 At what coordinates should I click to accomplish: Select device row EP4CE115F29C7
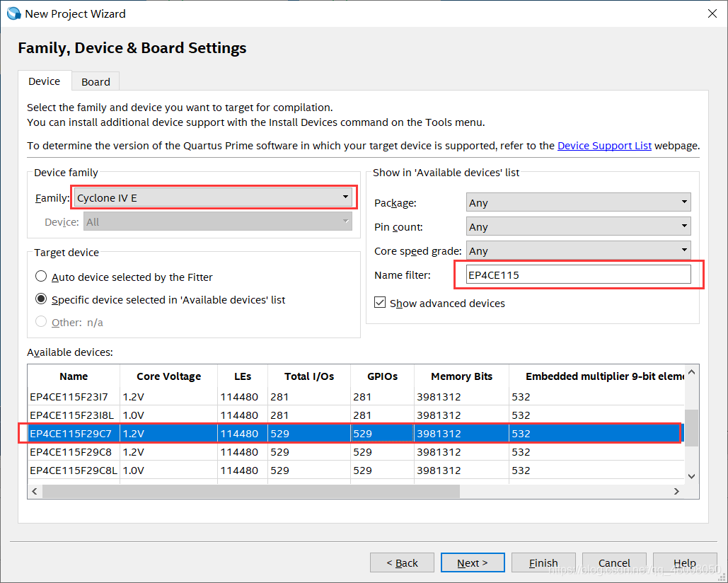click(x=356, y=434)
